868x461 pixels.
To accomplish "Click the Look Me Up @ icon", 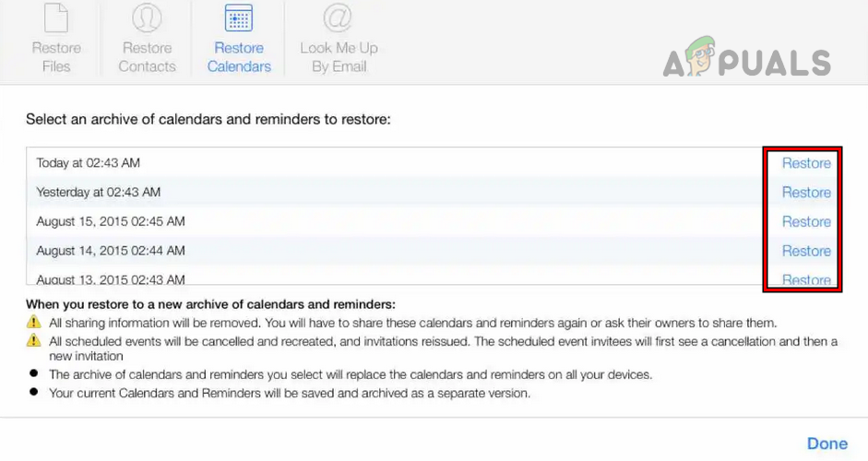I will coord(339,17).
